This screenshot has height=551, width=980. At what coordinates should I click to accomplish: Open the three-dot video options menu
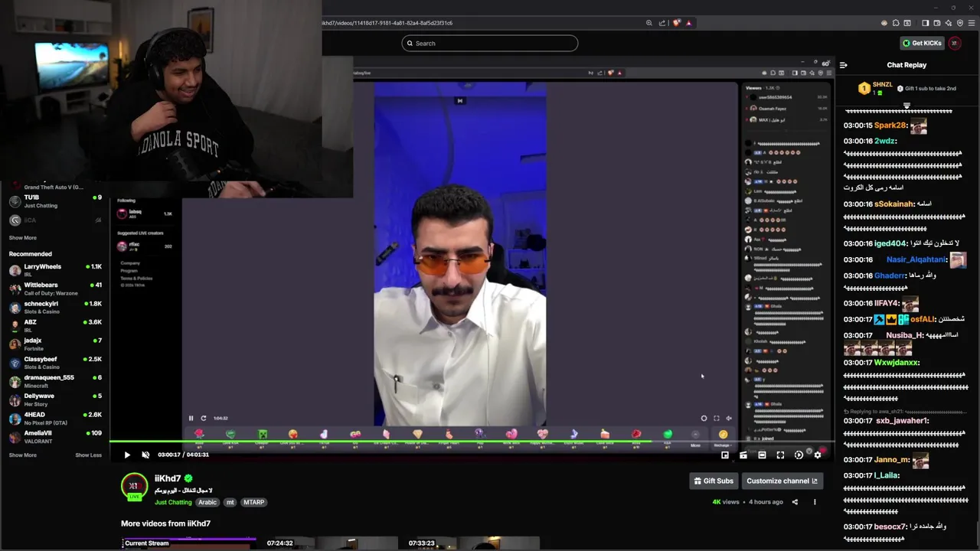pos(815,502)
